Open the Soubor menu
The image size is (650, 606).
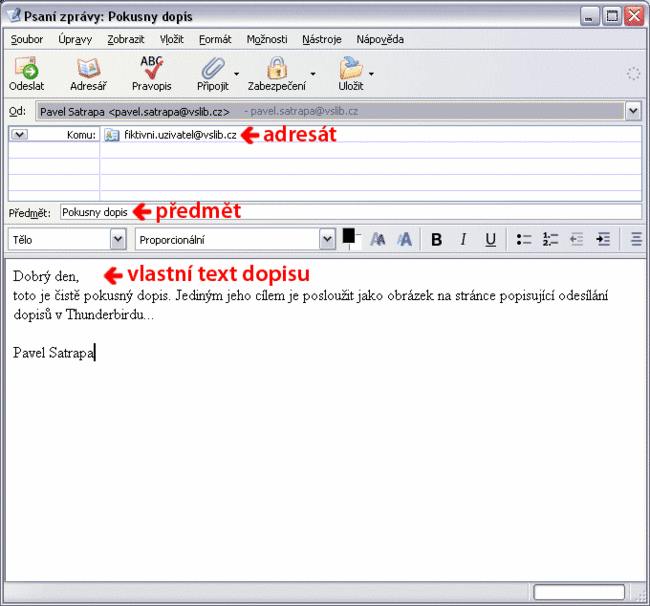pyautogui.click(x=27, y=39)
